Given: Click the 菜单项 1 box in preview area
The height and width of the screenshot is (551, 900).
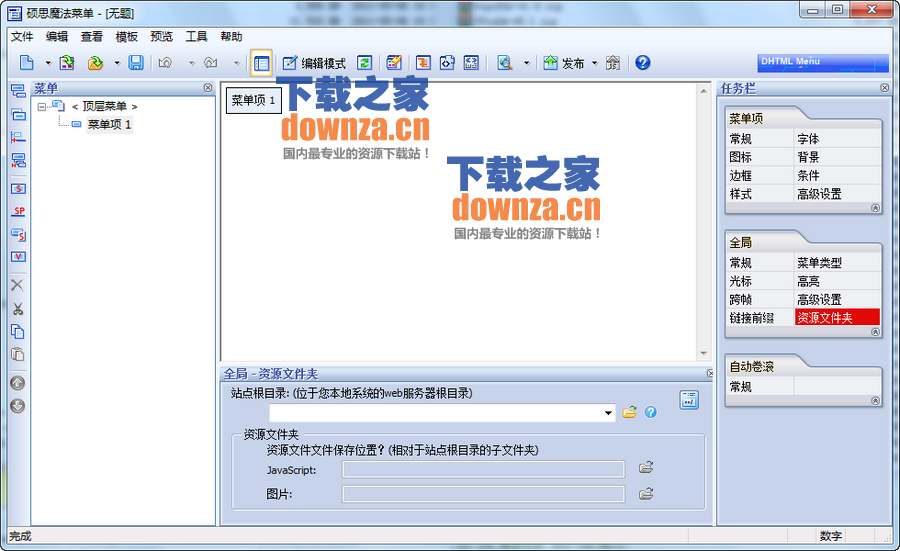Looking at the screenshot, I should coord(253,100).
